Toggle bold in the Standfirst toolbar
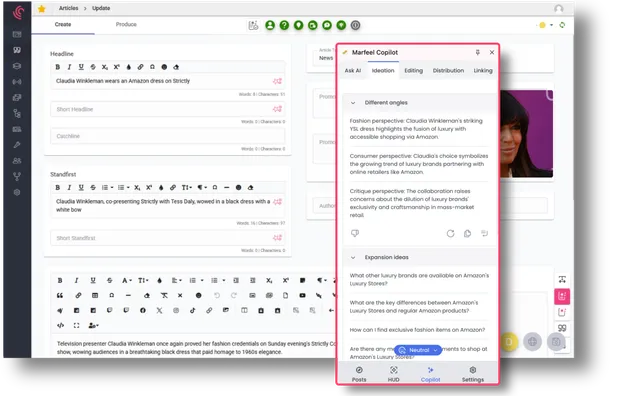Screen dimensions: 621x396 pos(58,188)
